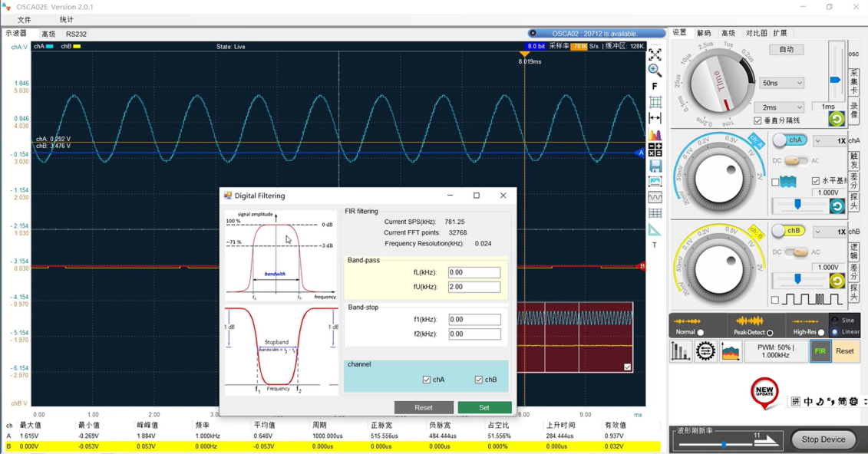This screenshot has width=868, height=454.
Task: Select the Peak-Detect acquisition mode
Action: (x=770, y=333)
